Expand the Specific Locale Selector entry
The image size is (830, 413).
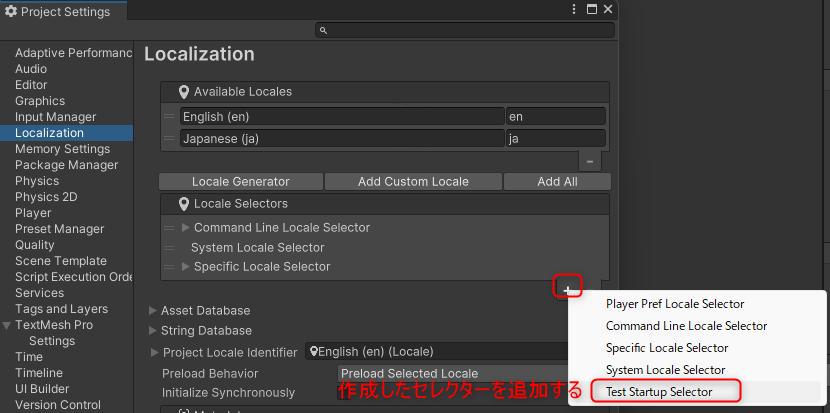tap(185, 267)
